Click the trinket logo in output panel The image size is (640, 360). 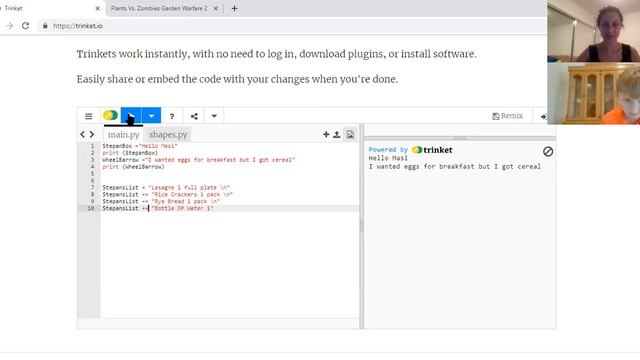pos(432,150)
